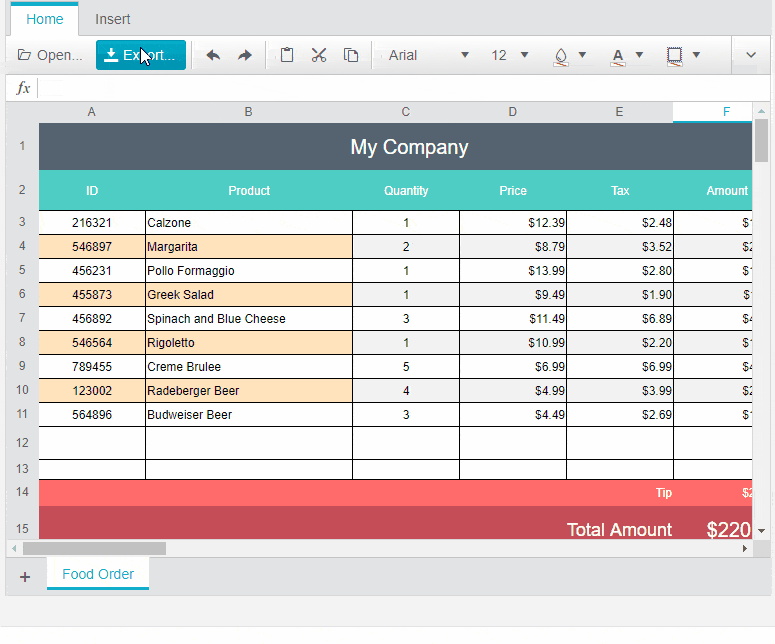The height and width of the screenshot is (644, 775).
Task: Click vertical scrollbar down arrow
Action: 761,531
